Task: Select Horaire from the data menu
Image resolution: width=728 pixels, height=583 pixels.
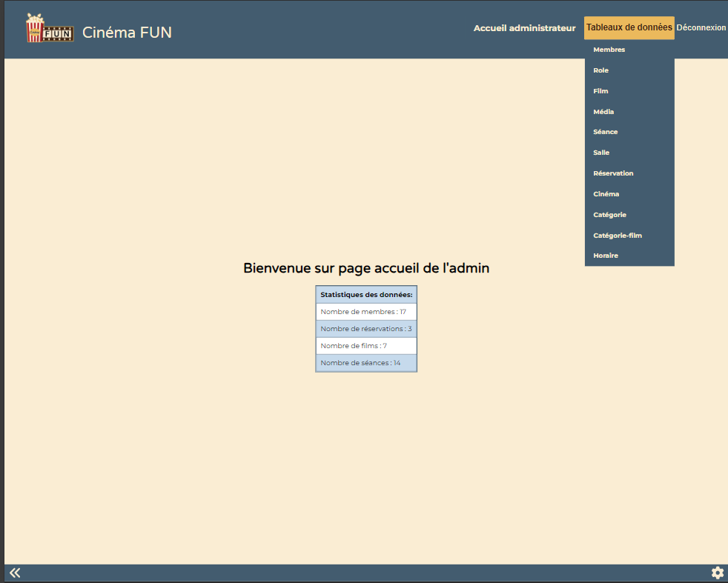Action: click(x=606, y=255)
